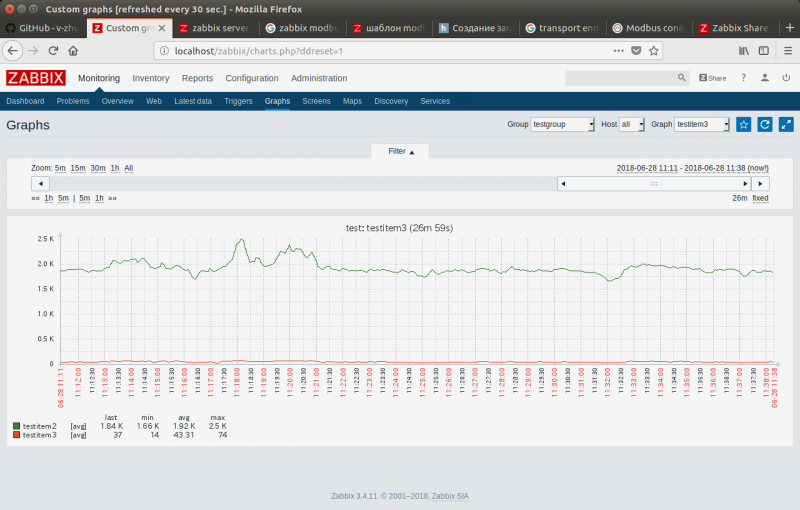Click the ZABBIX logo
This screenshot has width=800, height=510.
click(x=36, y=78)
